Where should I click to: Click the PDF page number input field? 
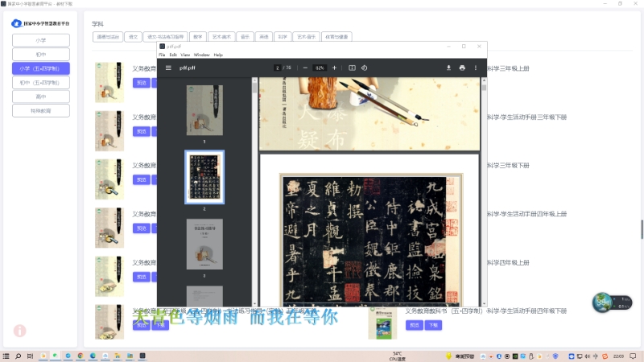277,68
